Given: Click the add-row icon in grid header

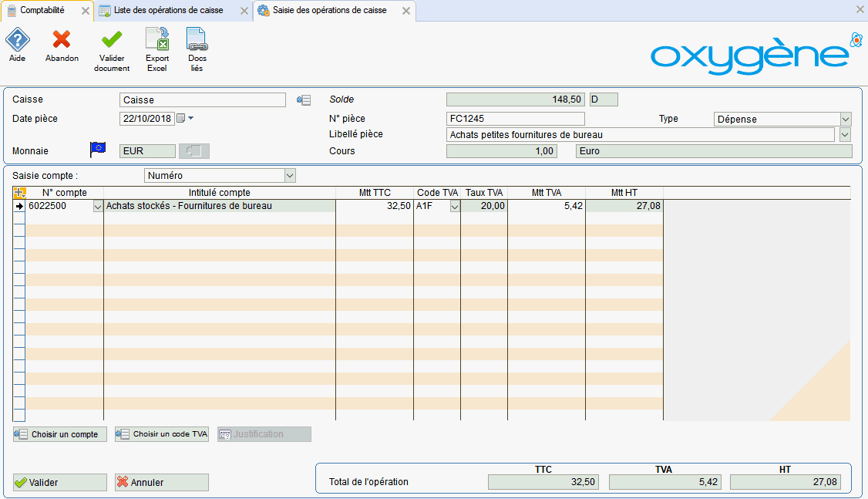Looking at the screenshot, I should tap(20, 193).
